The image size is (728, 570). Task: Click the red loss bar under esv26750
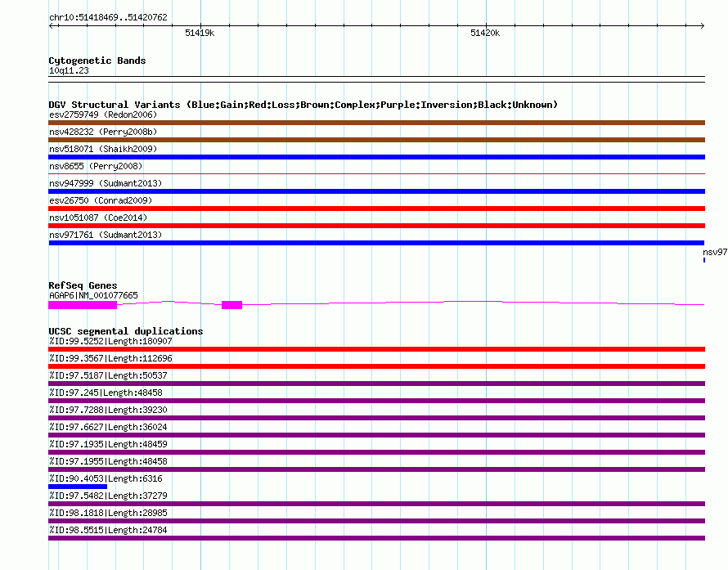376,209
